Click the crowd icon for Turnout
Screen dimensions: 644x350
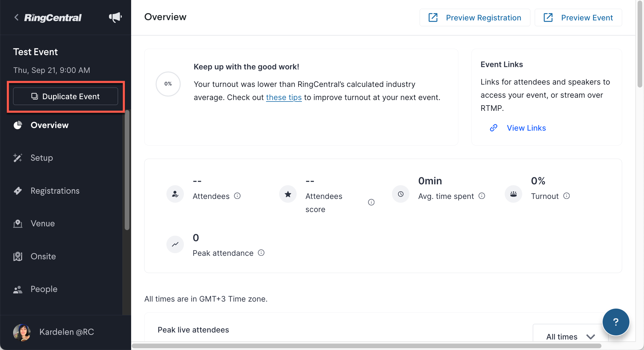coord(513,194)
